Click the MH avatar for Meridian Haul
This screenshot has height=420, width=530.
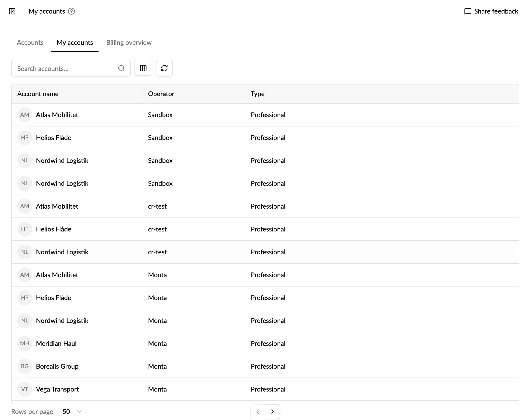(25, 343)
